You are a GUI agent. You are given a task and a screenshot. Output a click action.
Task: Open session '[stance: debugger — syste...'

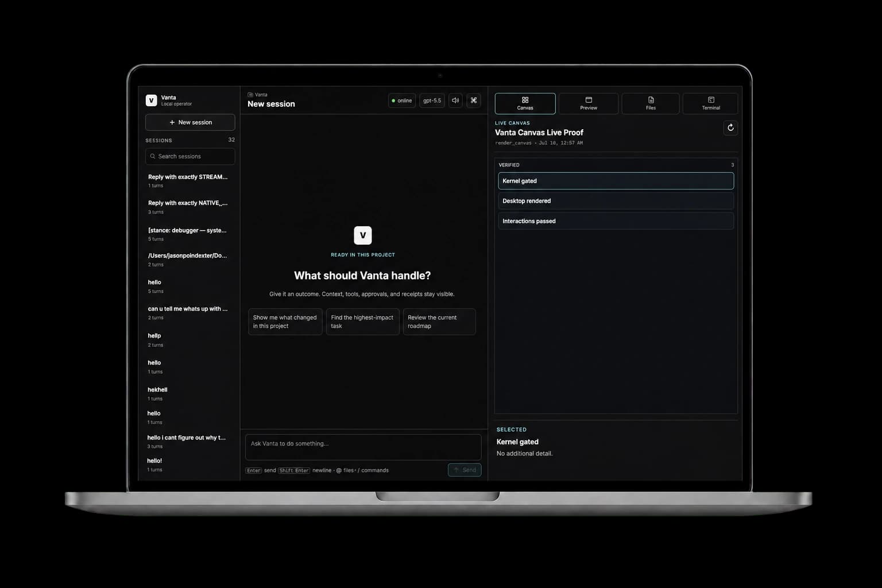[189, 234]
